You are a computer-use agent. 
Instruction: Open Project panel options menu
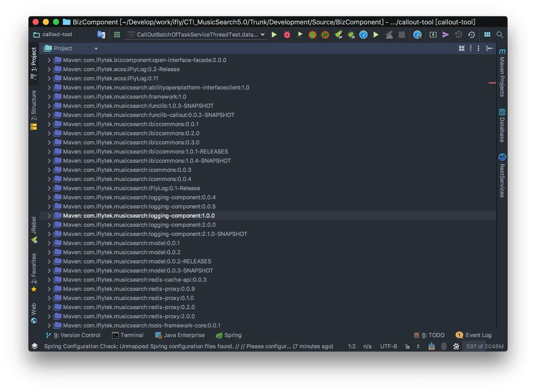point(478,48)
